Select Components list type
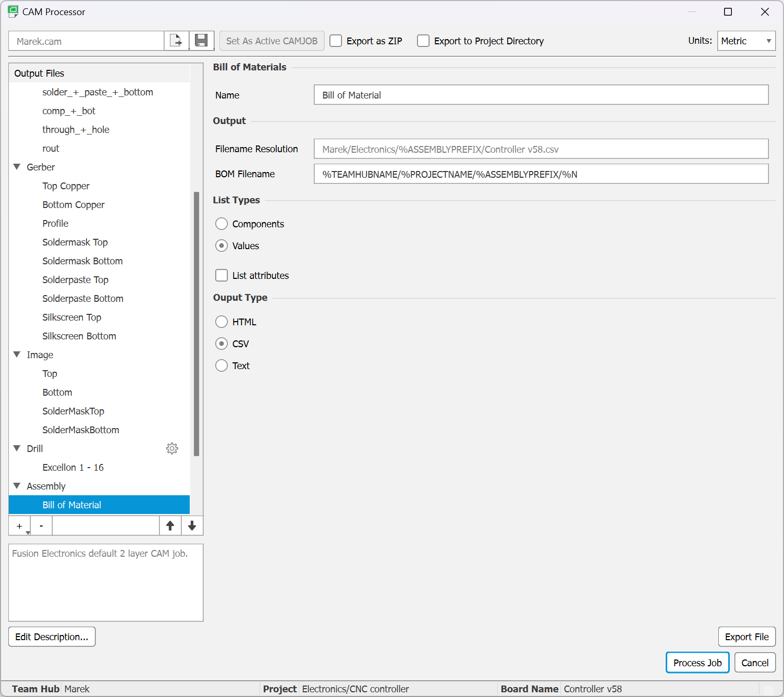Viewport: 784px width, 697px height. point(222,224)
